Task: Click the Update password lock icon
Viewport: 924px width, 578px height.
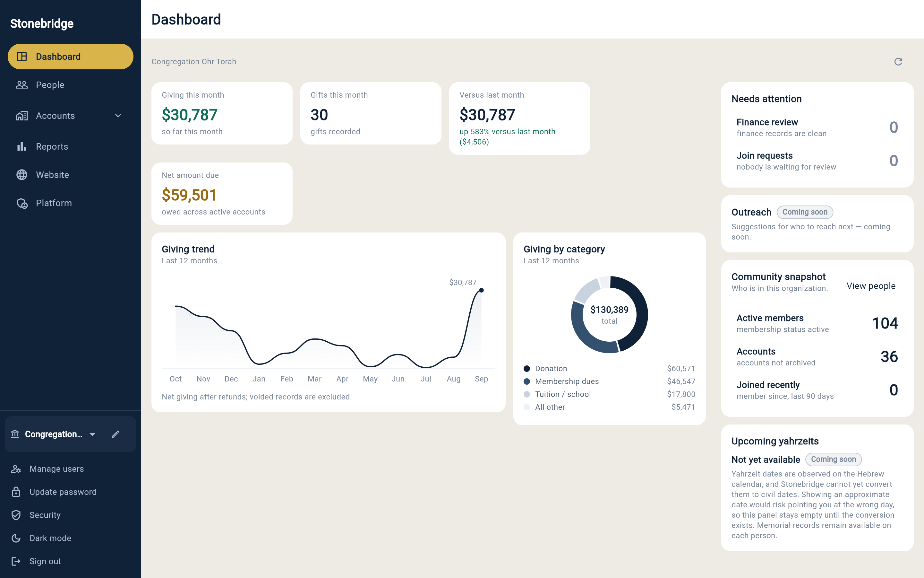Action: tap(16, 492)
